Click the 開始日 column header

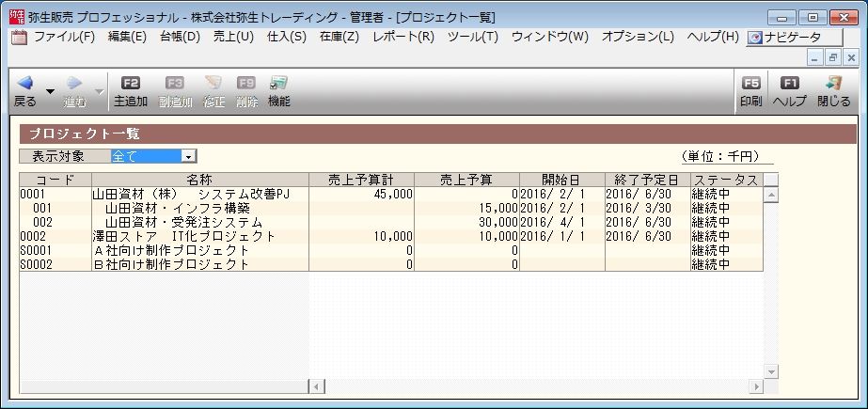point(561,180)
